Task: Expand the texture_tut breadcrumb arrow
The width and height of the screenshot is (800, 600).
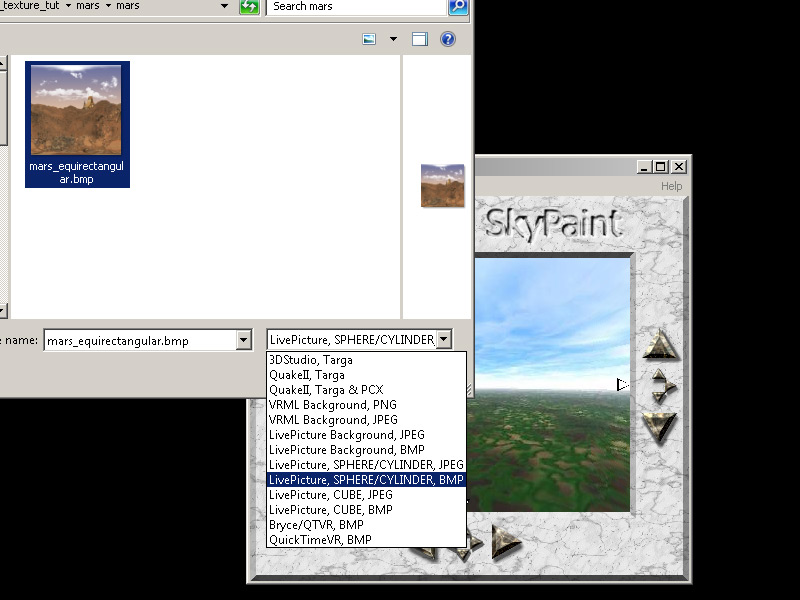Action: pyautogui.click(x=68, y=6)
